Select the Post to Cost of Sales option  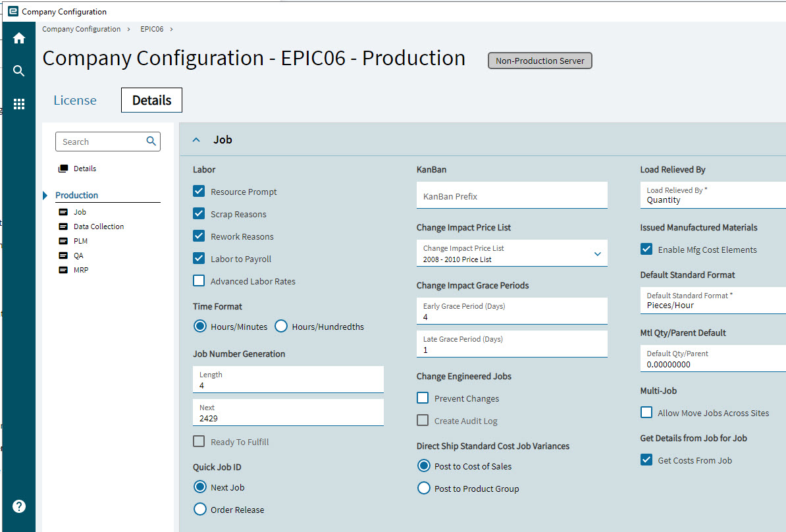[x=423, y=465]
